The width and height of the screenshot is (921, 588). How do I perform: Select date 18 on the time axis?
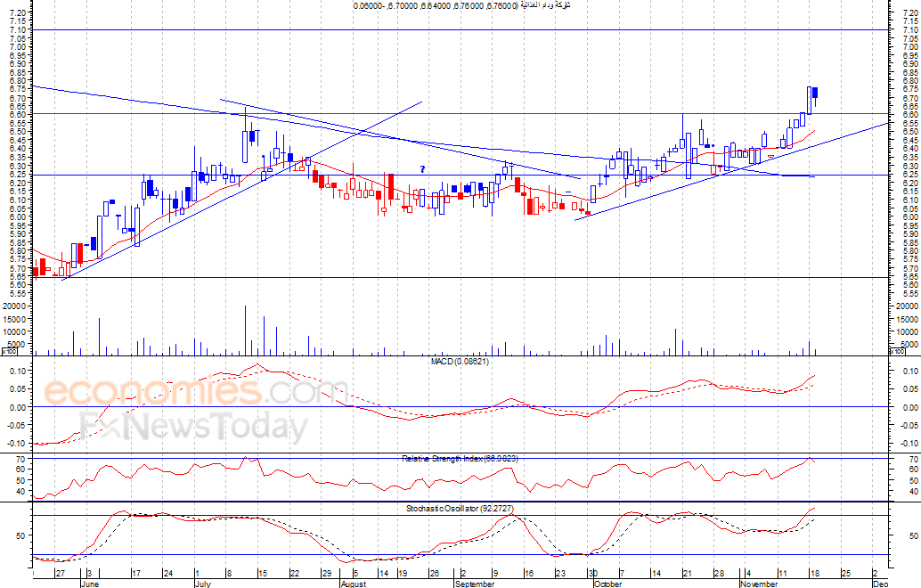pyautogui.click(x=812, y=573)
